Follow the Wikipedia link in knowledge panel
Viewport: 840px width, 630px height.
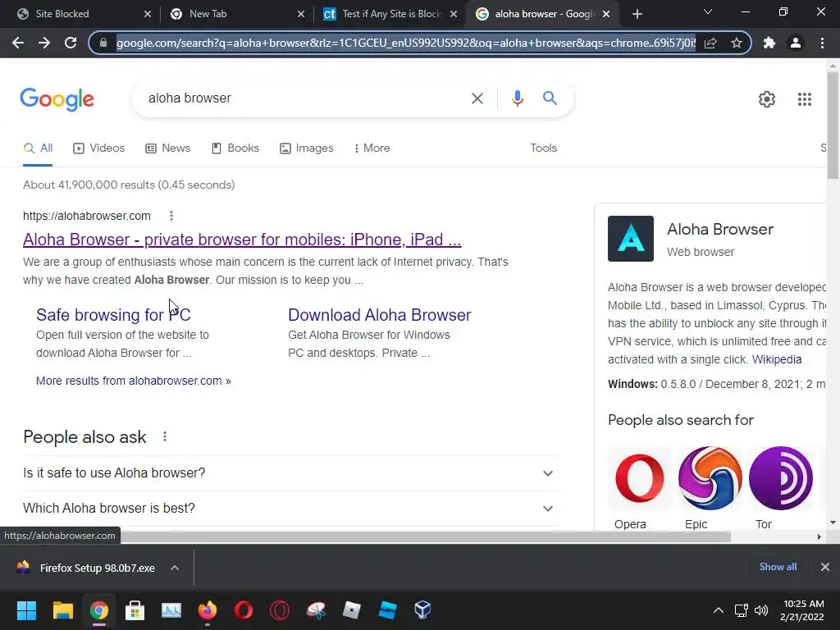tap(777, 359)
